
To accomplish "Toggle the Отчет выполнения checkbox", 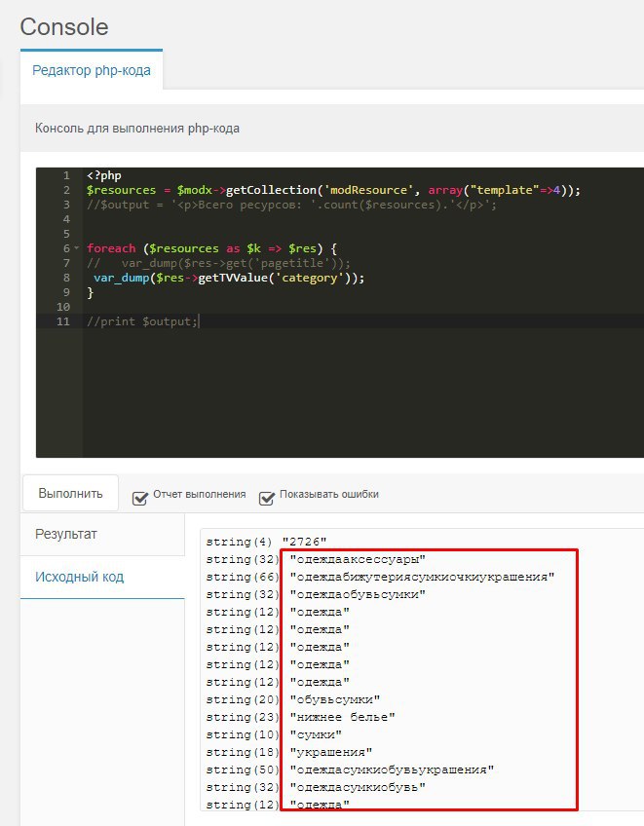I will coord(139,498).
